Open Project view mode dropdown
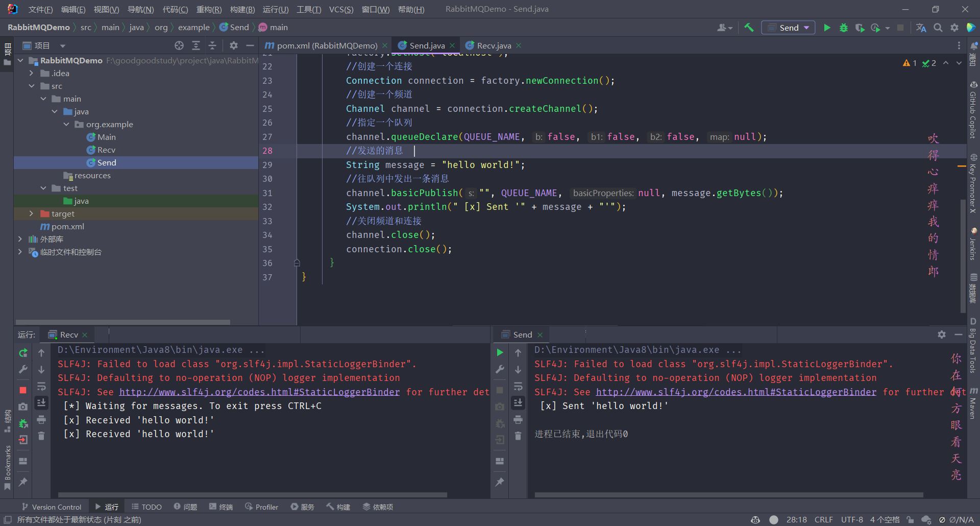 tap(63, 45)
